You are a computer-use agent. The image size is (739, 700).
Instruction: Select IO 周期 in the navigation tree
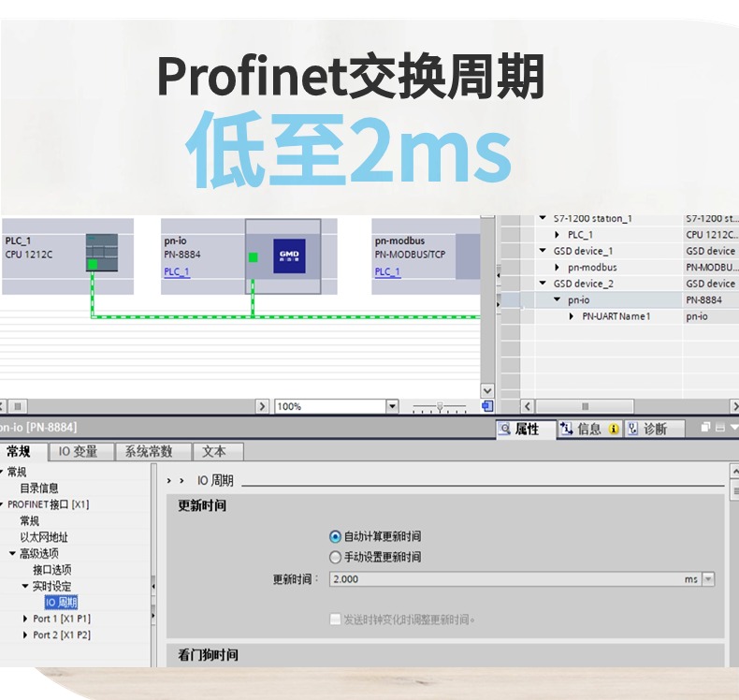click(61, 602)
